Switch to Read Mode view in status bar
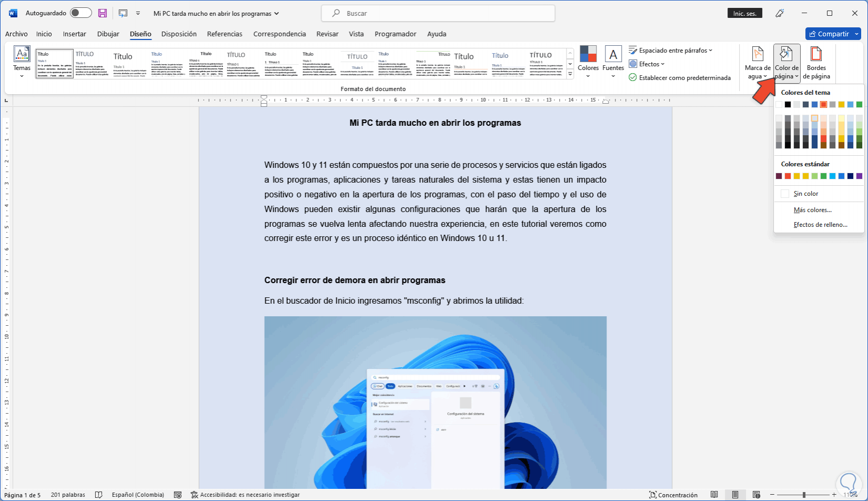The width and height of the screenshot is (868, 501). point(714,495)
